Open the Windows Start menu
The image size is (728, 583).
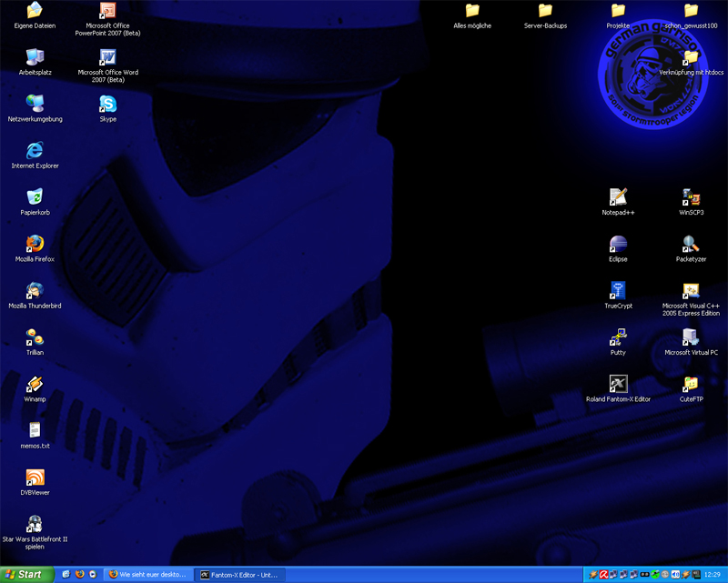click(x=26, y=575)
